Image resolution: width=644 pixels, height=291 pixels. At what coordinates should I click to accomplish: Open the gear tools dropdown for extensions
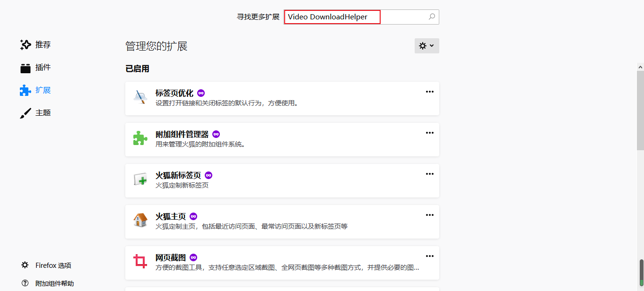pos(427,46)
